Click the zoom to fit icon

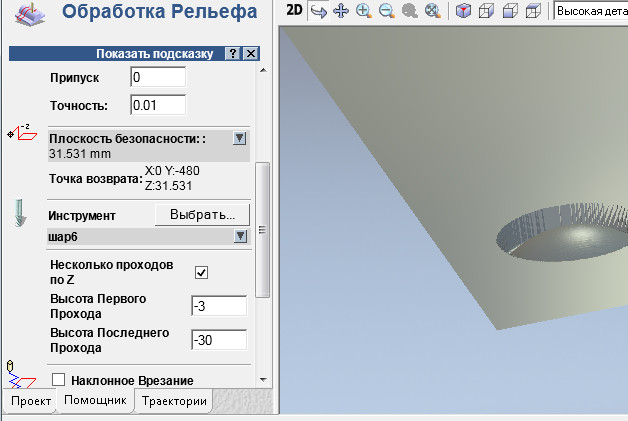coord(432,12)
